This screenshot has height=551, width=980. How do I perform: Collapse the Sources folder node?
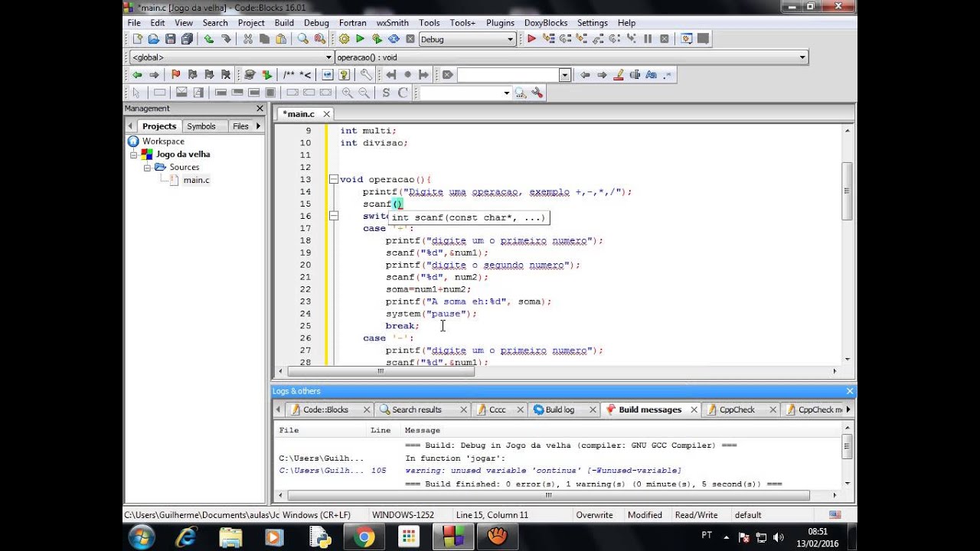(147, 167)
